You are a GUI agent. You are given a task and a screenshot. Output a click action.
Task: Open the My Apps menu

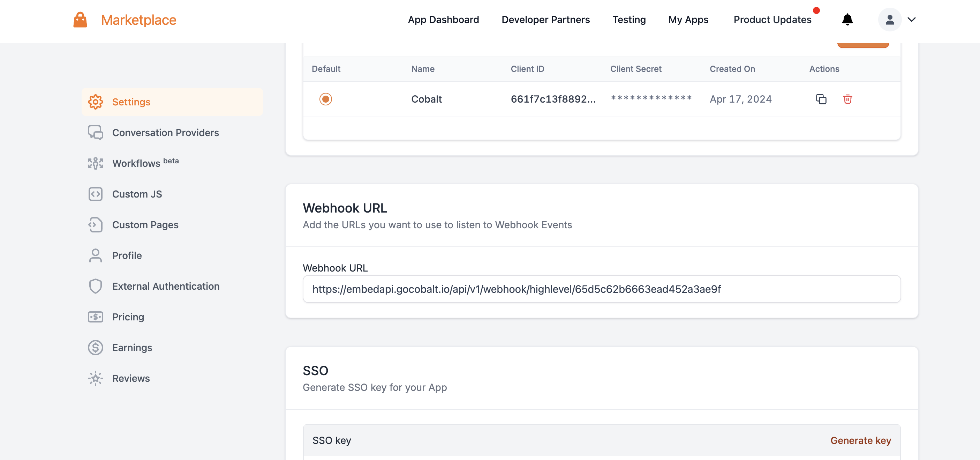pos(688,20)
